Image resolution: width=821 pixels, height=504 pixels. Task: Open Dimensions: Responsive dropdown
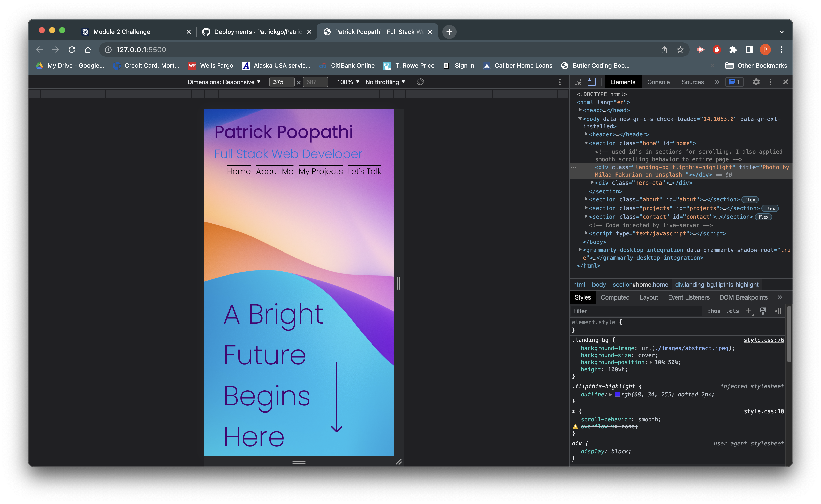(224, 82)
